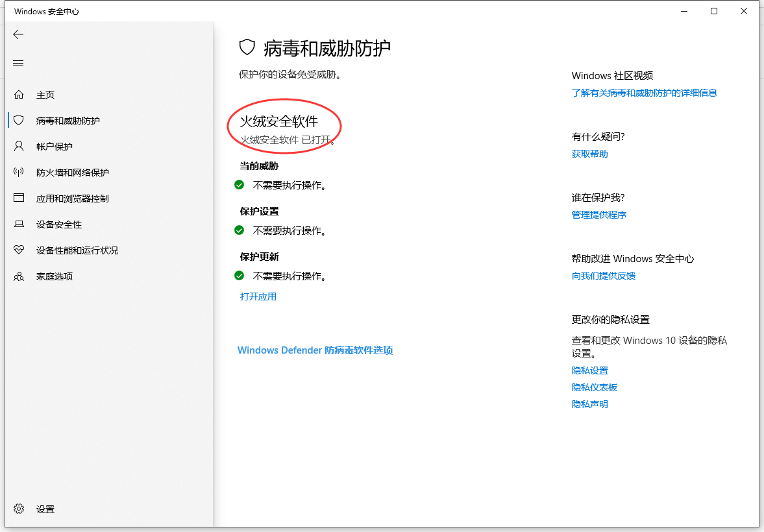The image size is (764, 532).
Task: Click the 应用和浏览器控制 window icon
Action: (x=19, y=199)
